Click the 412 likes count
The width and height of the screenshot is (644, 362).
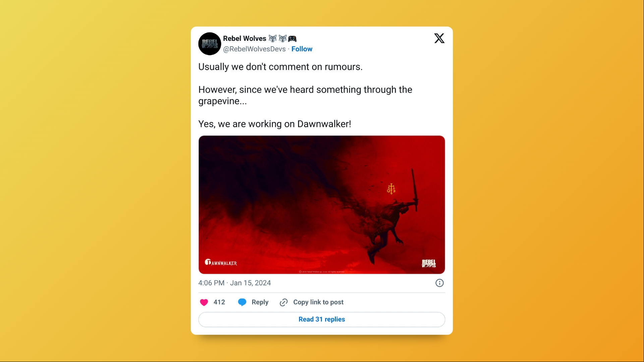pyautogui.click(x=219, y=302)
